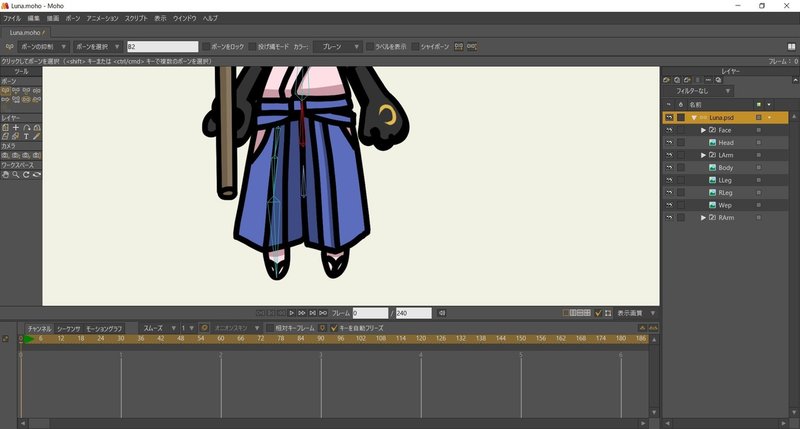
Task: Click the Luna.psd layer color swatch
Action: coord(759,118)
